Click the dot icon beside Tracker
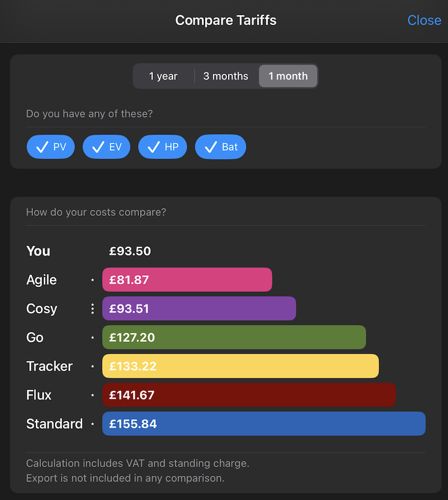The height and width of the screenshot is (500, 448). (x=92, y=367)
